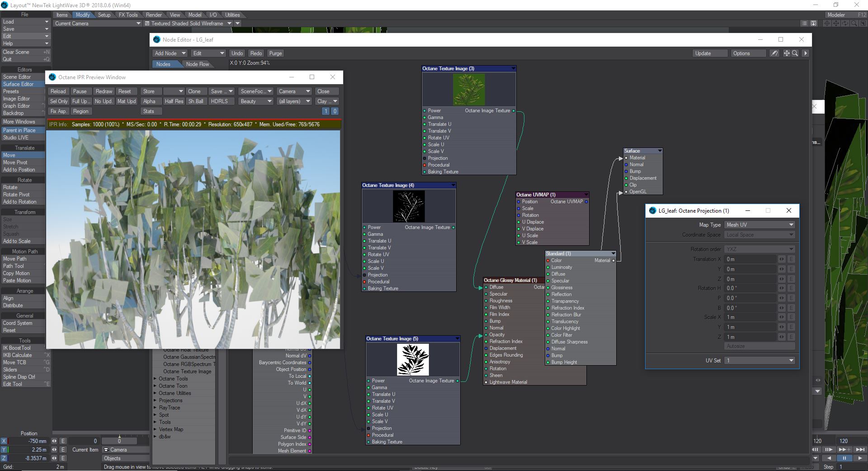The width and height of the screenshot is (868, 471).
Task: Click the viewport zoom magnifier icon
Action: coord(854,23)
